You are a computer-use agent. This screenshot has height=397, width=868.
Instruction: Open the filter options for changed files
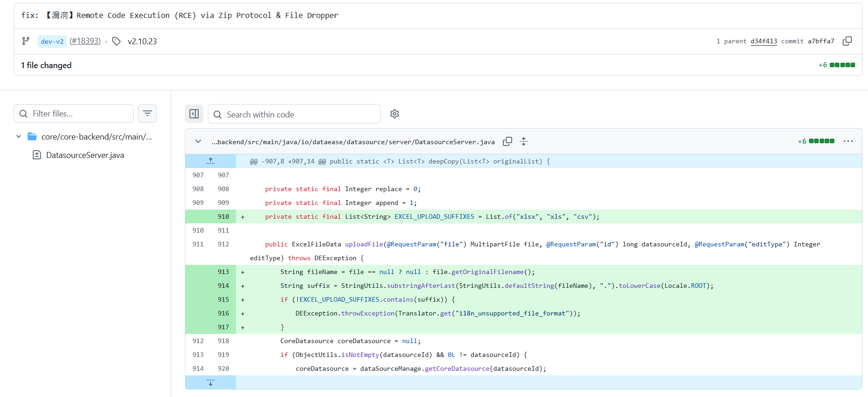pos(148,113)
